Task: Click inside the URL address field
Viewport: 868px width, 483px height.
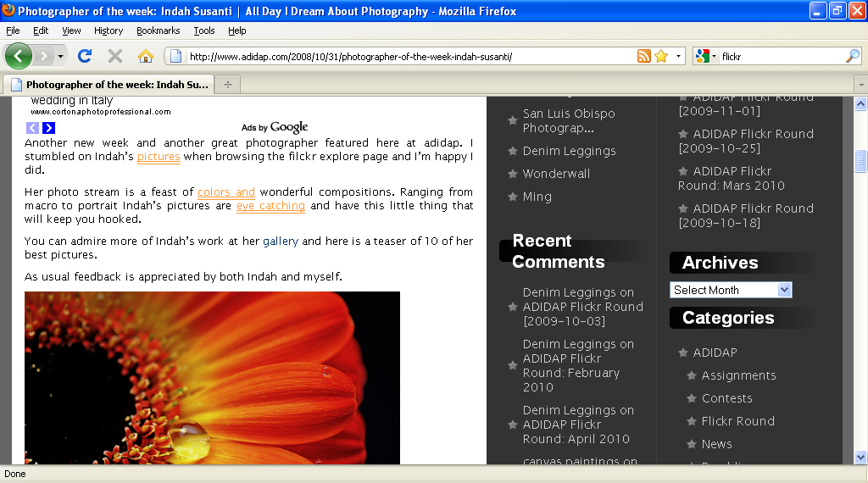Action: click(407, 57)
